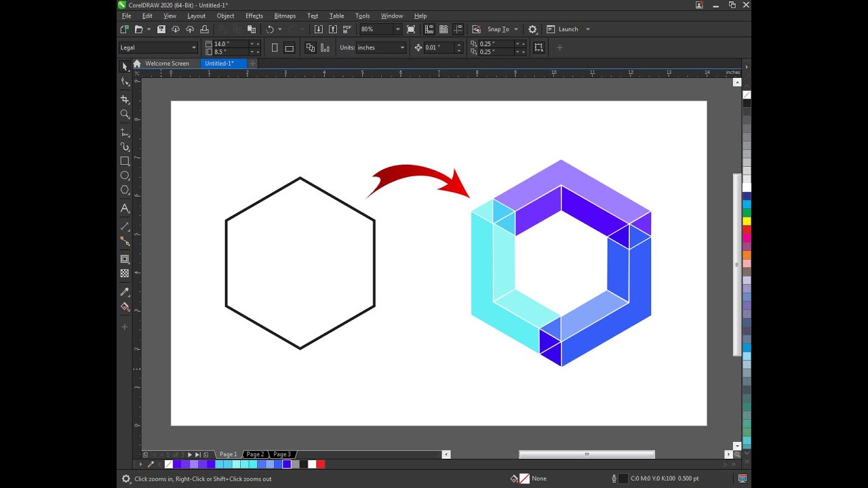Set page to Landscape orientation

(289, 47)
